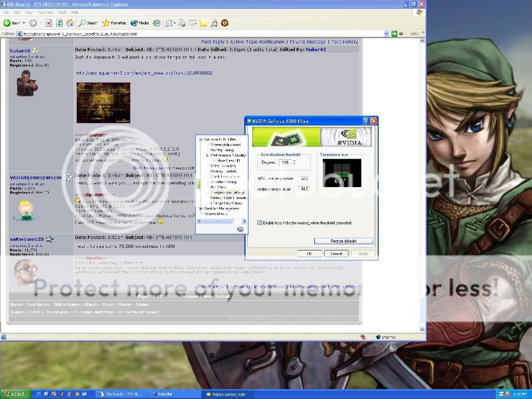
Task: Click the NVIDIA dialog help question icon
Action: pyautogui.click(x=366, y=121)
